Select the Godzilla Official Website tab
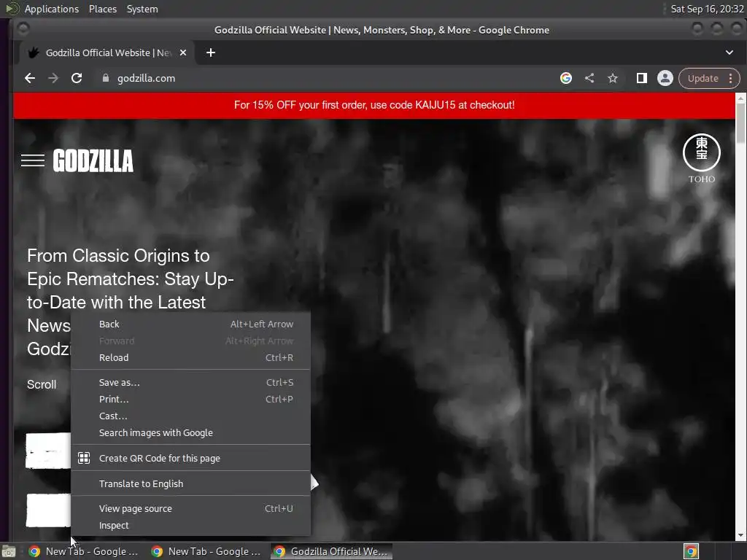 (x=107, y=52)
